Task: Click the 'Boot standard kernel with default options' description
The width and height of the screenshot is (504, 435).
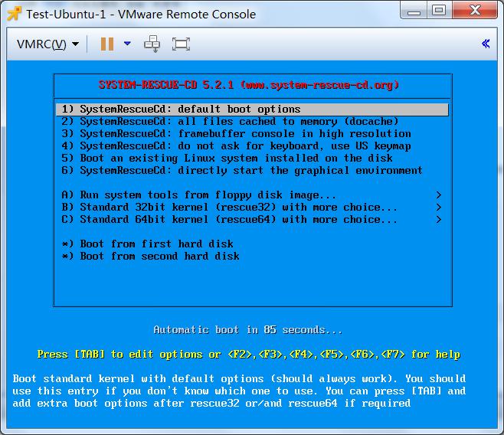Action: click(x=239, y=391)
